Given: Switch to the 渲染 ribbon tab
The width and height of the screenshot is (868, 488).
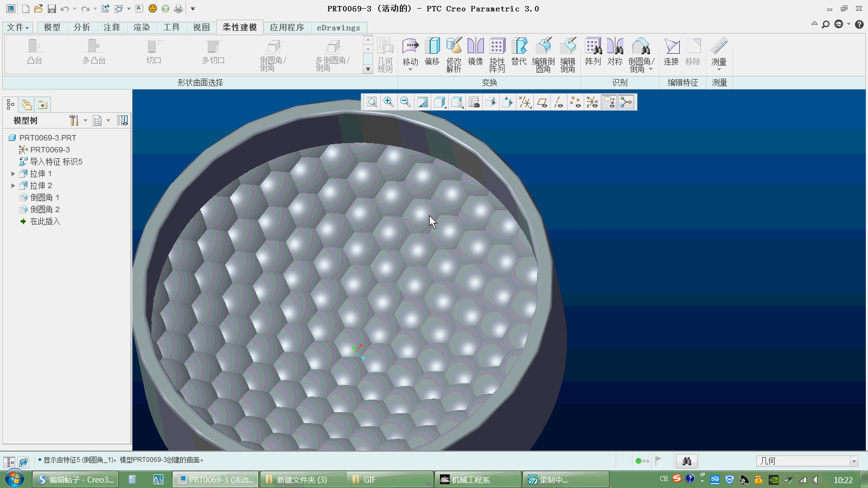Looking at the screenshot, I should point(142,27).
